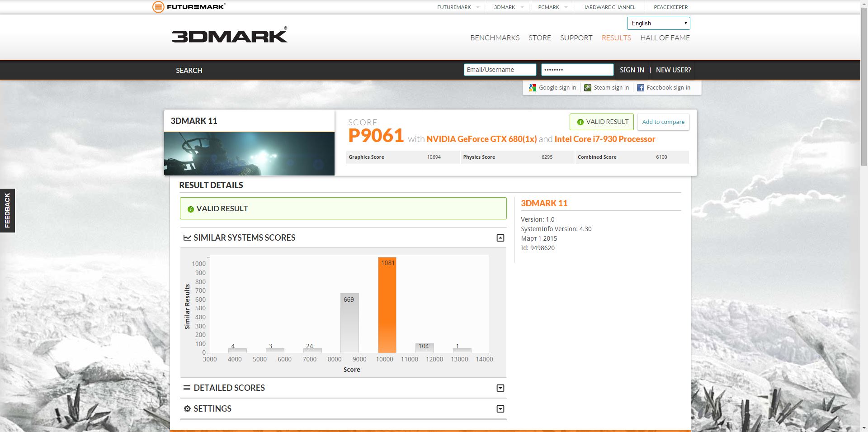Click the SystemInfo Version: 4.30 text
Image resolution: width=868 pixels, height=432 pixels.
pos(556,229)
